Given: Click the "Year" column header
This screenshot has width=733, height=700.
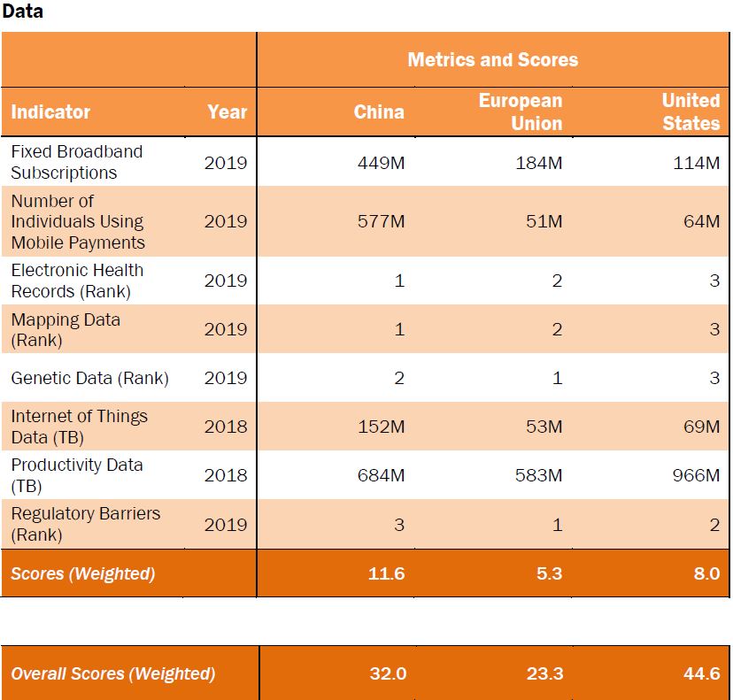Looking at the screenshot, I should pyautogui.click(x=228, y=112).
